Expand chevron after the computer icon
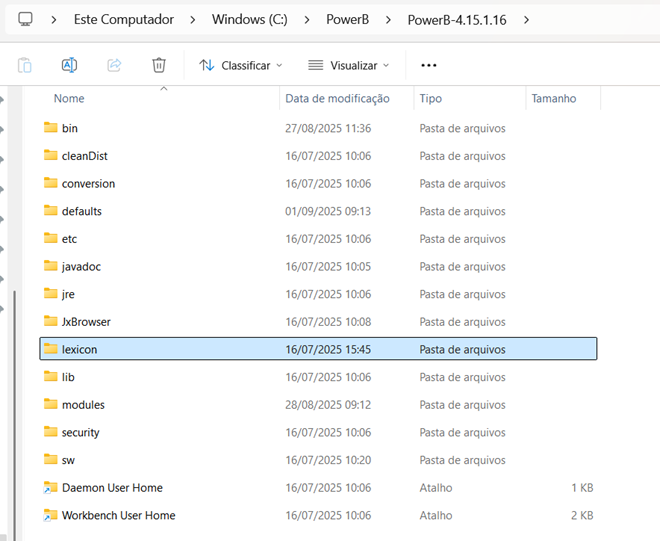 click(x=53, y=20)
